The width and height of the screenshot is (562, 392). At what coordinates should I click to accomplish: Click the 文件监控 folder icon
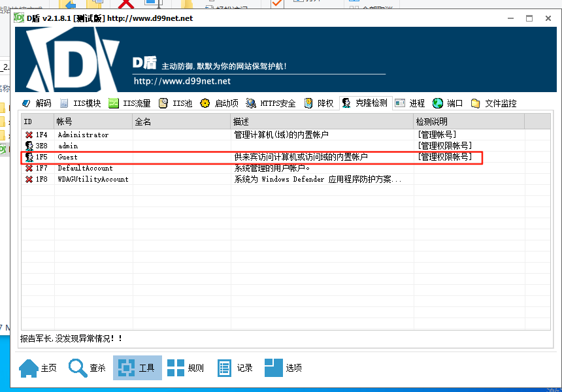[x=475, y=104]
